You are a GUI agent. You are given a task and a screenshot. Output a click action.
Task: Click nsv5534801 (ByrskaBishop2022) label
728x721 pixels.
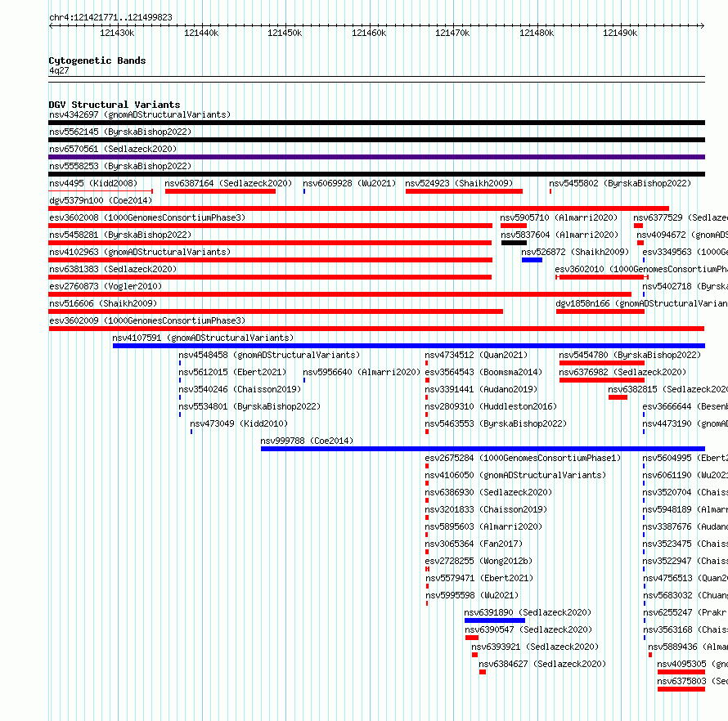(249, 406)
